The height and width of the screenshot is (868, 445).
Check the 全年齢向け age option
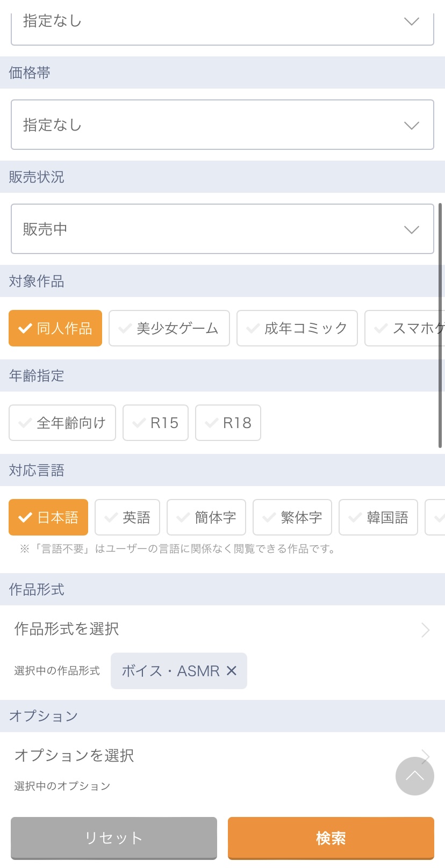[62, 423]
